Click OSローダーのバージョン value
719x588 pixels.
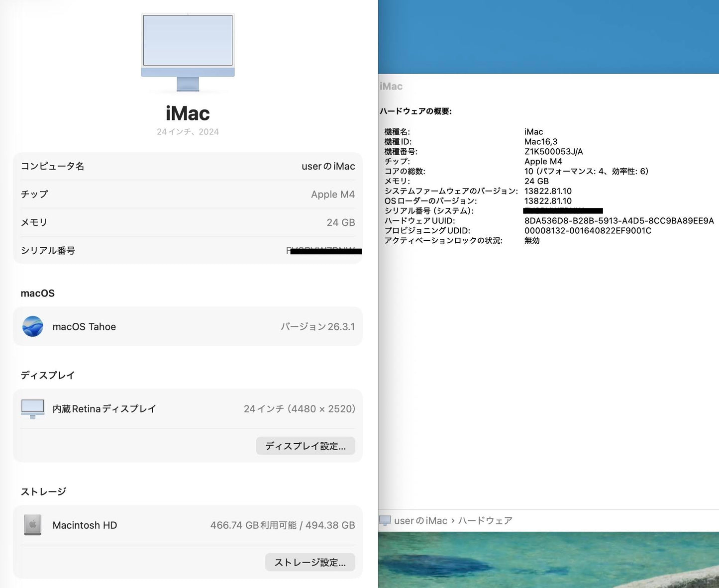[548, 201]
